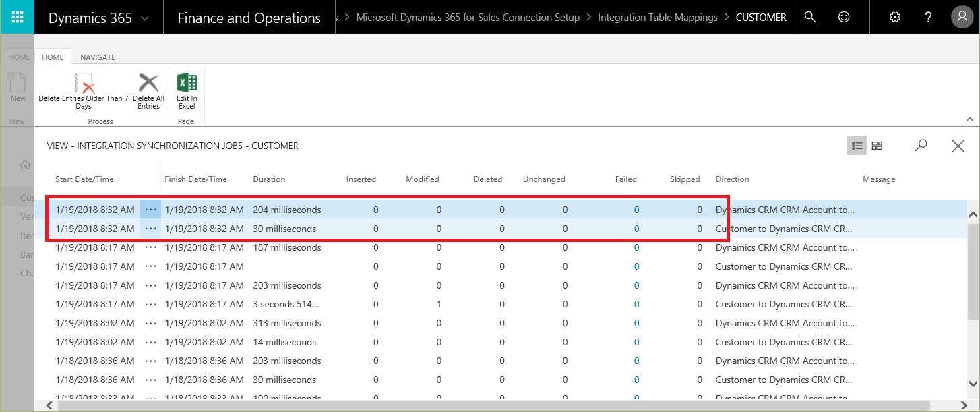Screen dimensions: 980x412
Task: Close the Integration Synchronization Jobs view
Action: pos(958,146)
